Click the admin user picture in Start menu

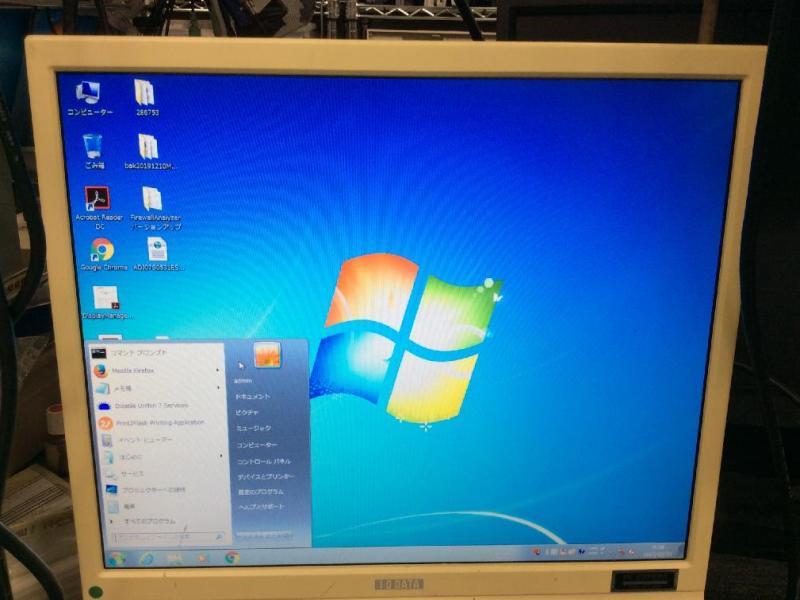click(267, 355)
